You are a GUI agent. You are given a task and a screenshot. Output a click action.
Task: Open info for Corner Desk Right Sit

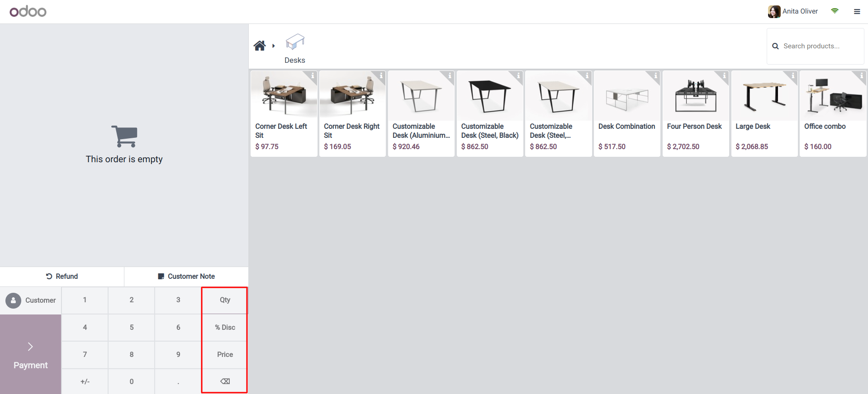point(381,75)
